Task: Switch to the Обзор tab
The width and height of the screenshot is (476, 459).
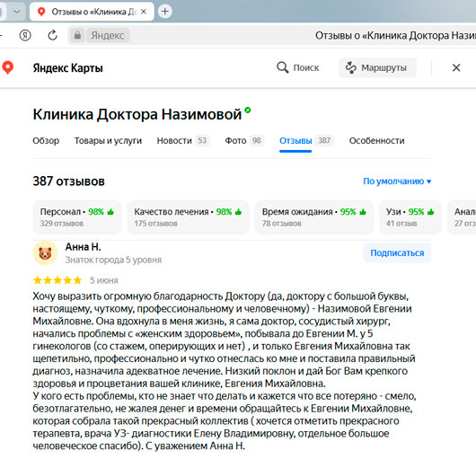Action: (46, 141)
